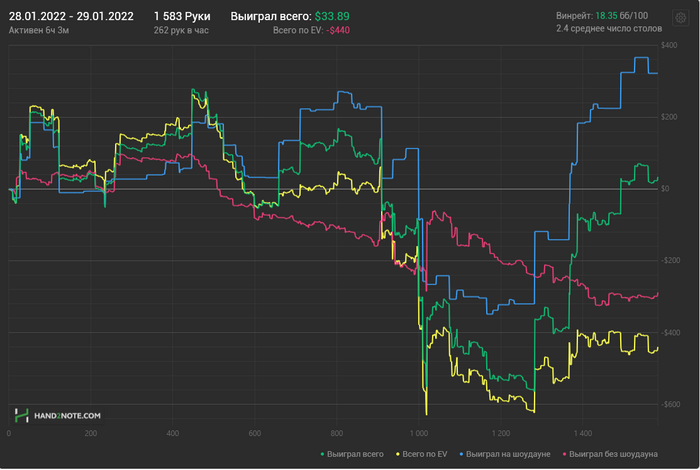Viewport: 700px width, 470px height.
Task: Click the 2.4 среднее число столов text
Action: tap(608, 29)
